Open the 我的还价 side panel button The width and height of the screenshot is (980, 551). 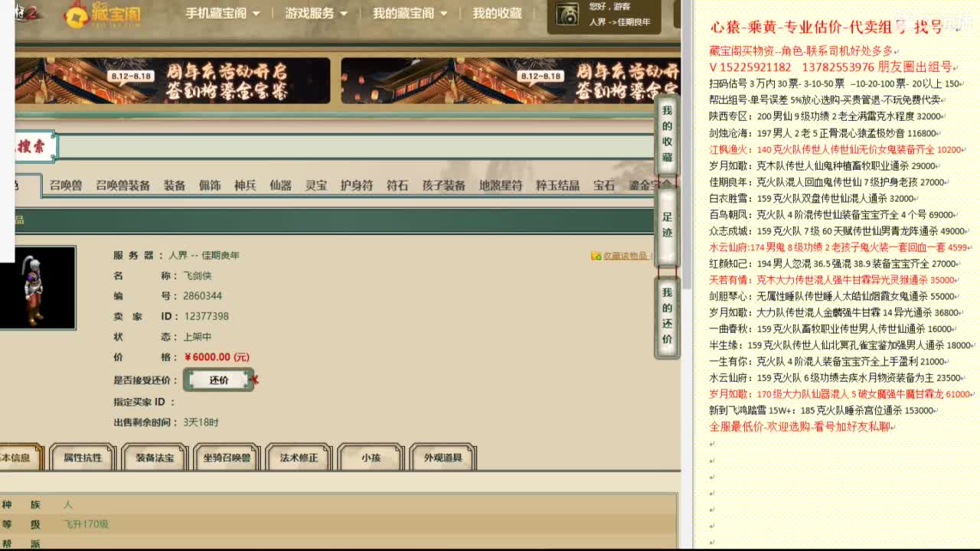(667, 316)
